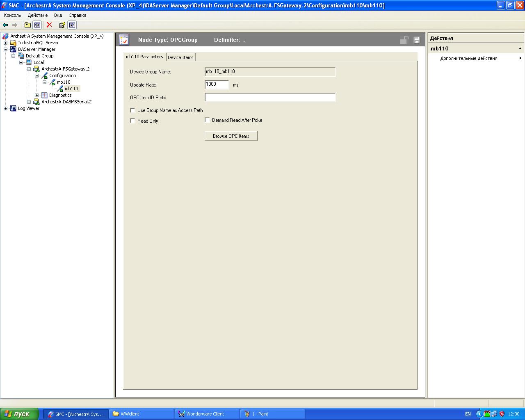The width and height of the screenshot is (525, 420).
Task: Open Дополнительные действия in actions pane
Action: tap(469, 58)
